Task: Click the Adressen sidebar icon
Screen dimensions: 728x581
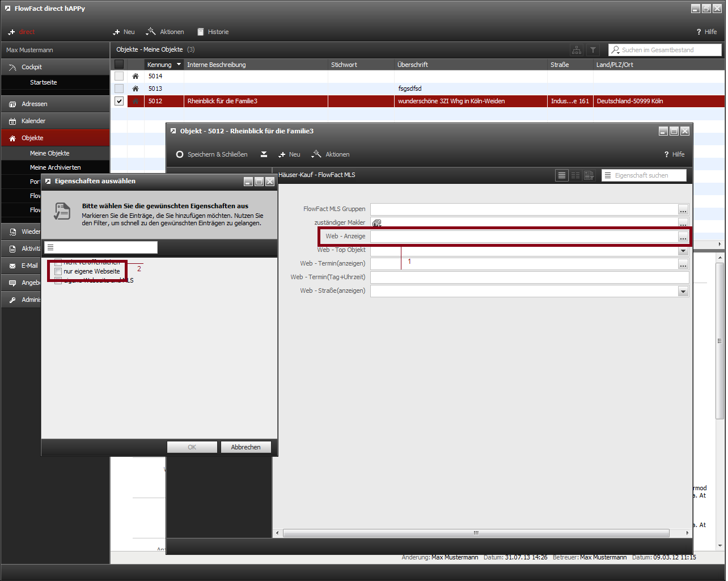Action: click(x=12, y=104)
